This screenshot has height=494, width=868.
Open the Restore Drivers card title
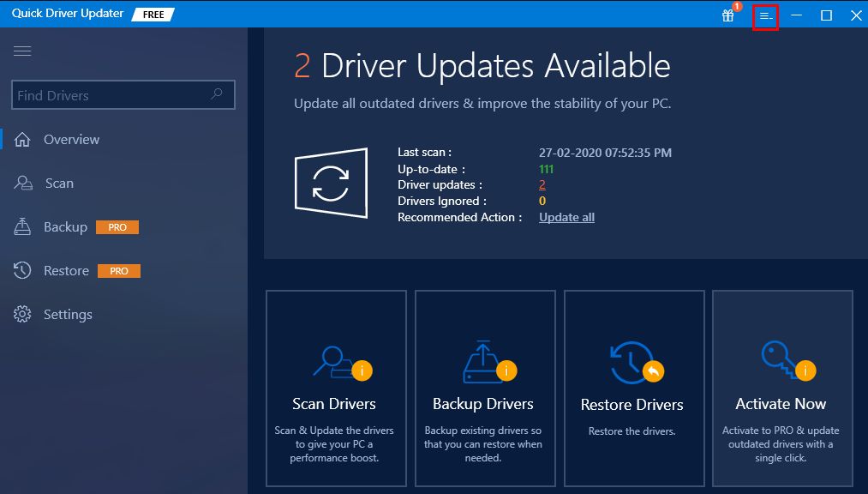tap(632, 405)
